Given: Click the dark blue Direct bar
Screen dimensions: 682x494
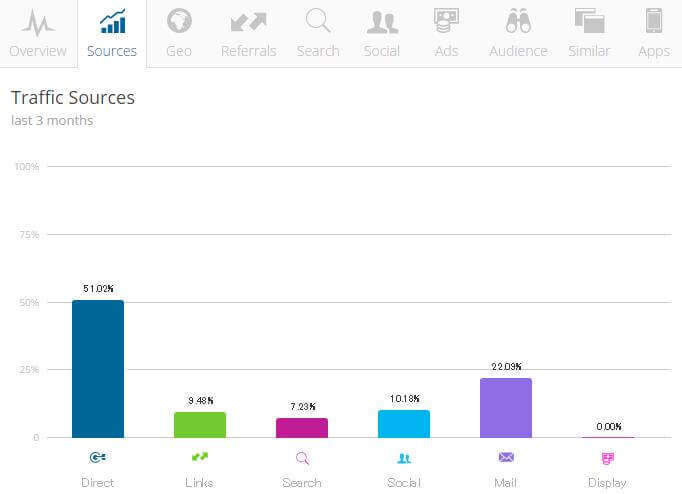Looking at the screenshot, I should coord(98,369).
